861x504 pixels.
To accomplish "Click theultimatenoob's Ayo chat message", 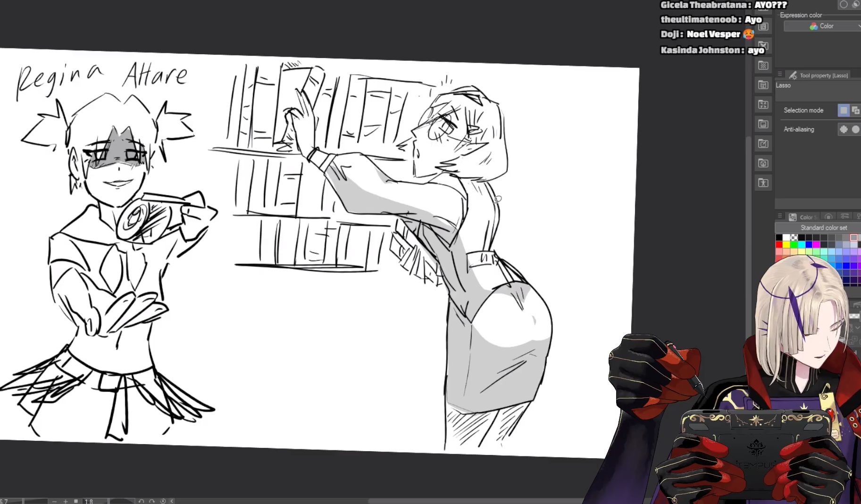I will [x=711, y=19].
